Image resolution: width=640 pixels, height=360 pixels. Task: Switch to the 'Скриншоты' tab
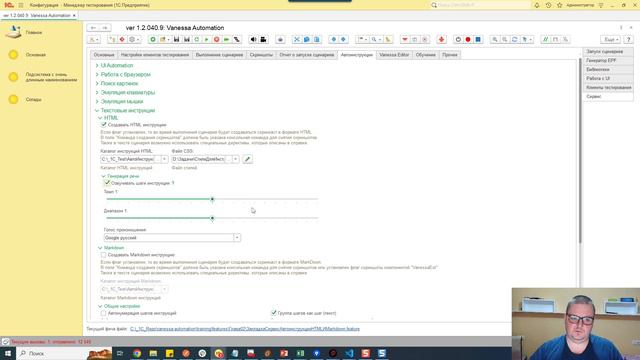coord(261,55)
